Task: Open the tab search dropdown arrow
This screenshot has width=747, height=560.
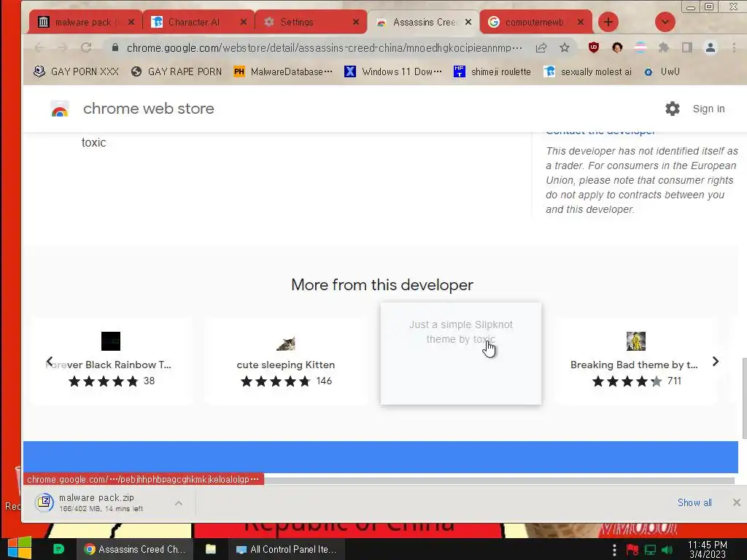Action: [x=665, y=22]
